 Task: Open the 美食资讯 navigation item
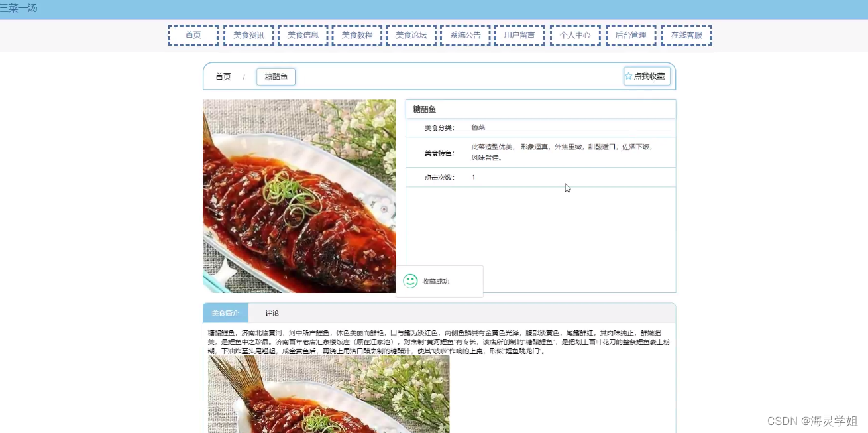pos(248,34)
